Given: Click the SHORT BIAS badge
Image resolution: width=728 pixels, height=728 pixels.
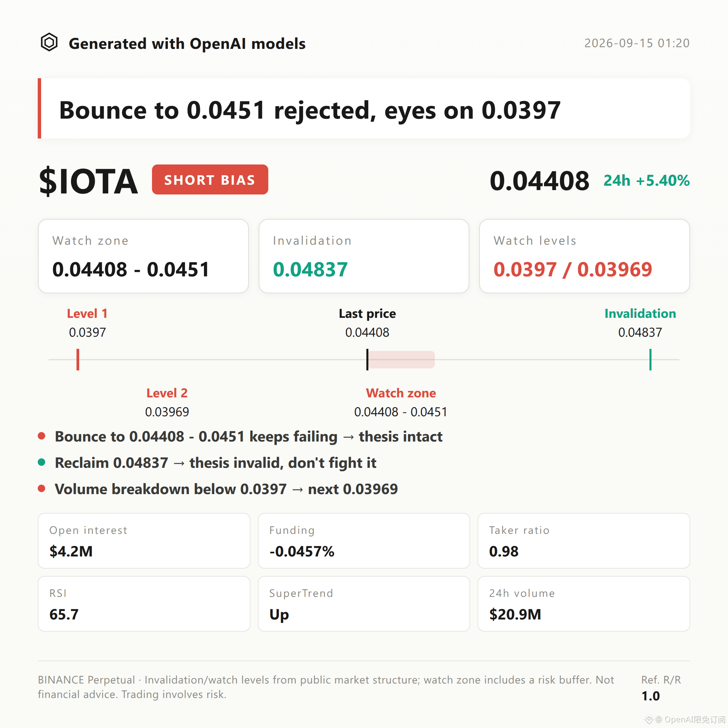Looking at the screenshot, I should pyautogui.click(x=210, y=180).
